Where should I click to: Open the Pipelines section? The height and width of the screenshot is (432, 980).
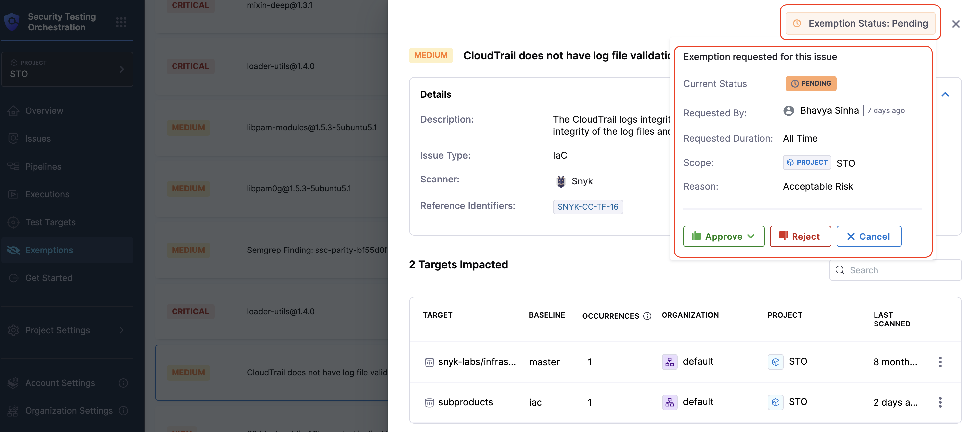[43, 166]
